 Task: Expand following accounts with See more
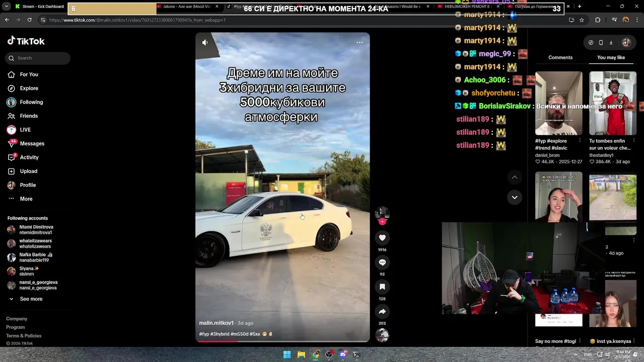(31, 299)
